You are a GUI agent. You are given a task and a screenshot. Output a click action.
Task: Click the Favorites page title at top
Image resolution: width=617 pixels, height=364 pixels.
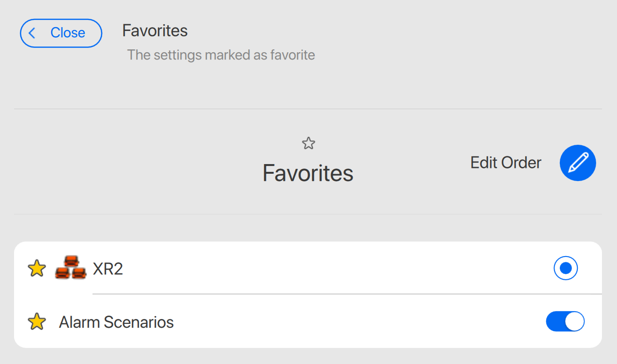coord(155,31)
